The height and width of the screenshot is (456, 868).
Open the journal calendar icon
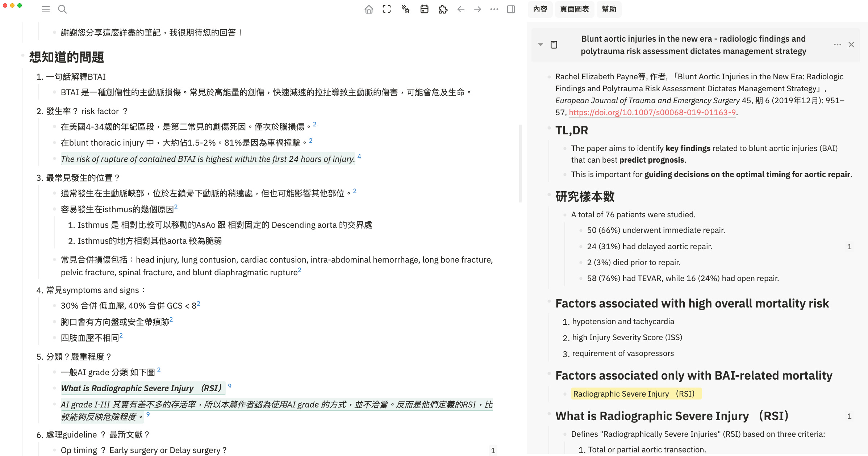424,9
